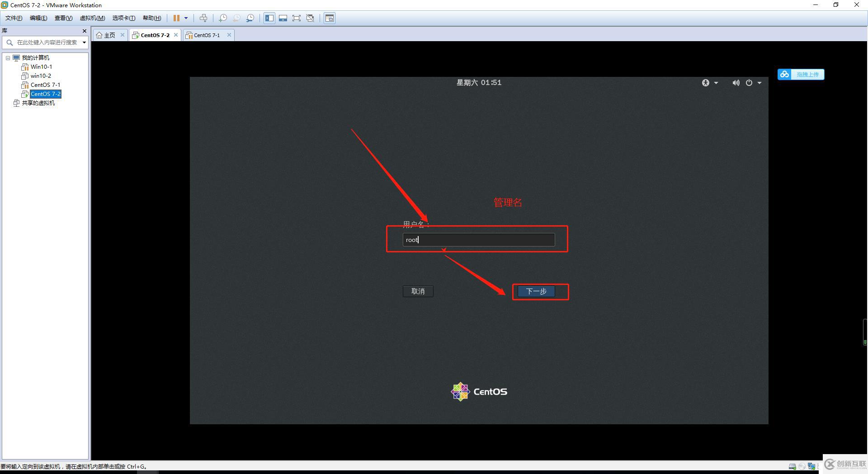Select win10-2 in the library tree

[41, 76]
